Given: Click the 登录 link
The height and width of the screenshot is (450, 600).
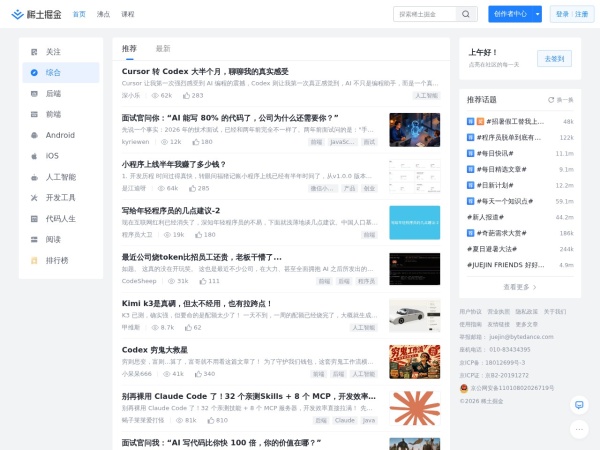Looking at the screenshot, I should (x=562, y=14).
